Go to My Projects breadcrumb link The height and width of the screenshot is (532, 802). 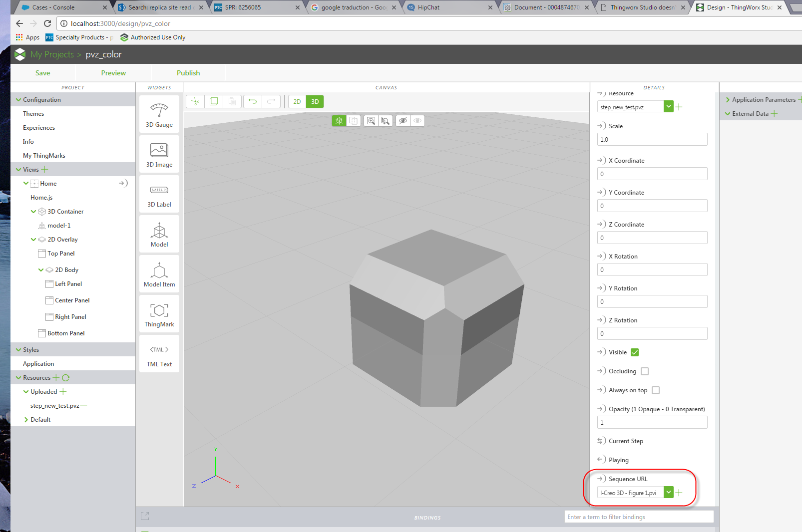click(x=52, y=54)
